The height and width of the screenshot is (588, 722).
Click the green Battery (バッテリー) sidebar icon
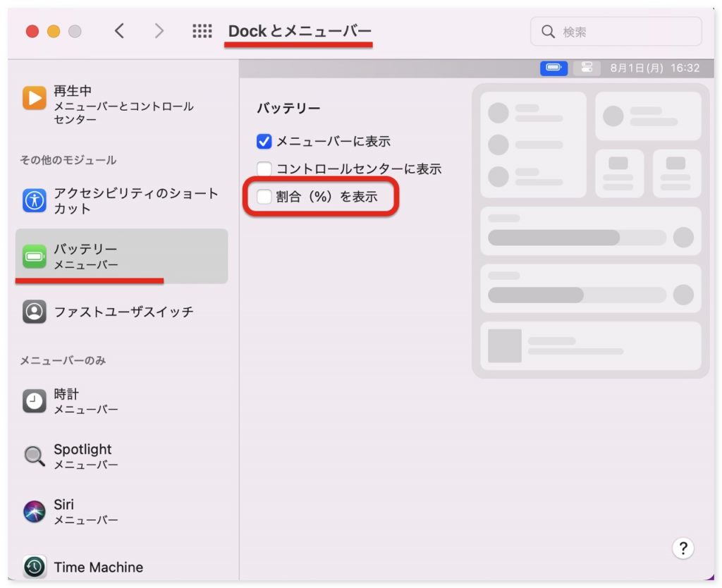pyautogui.click(x=34, y=256)
